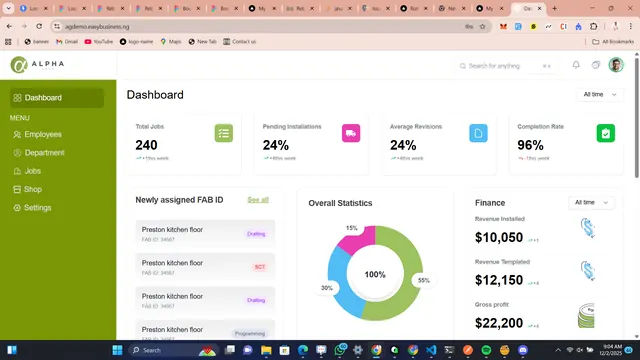Open the All Bookmarks folder

[613, 42]
